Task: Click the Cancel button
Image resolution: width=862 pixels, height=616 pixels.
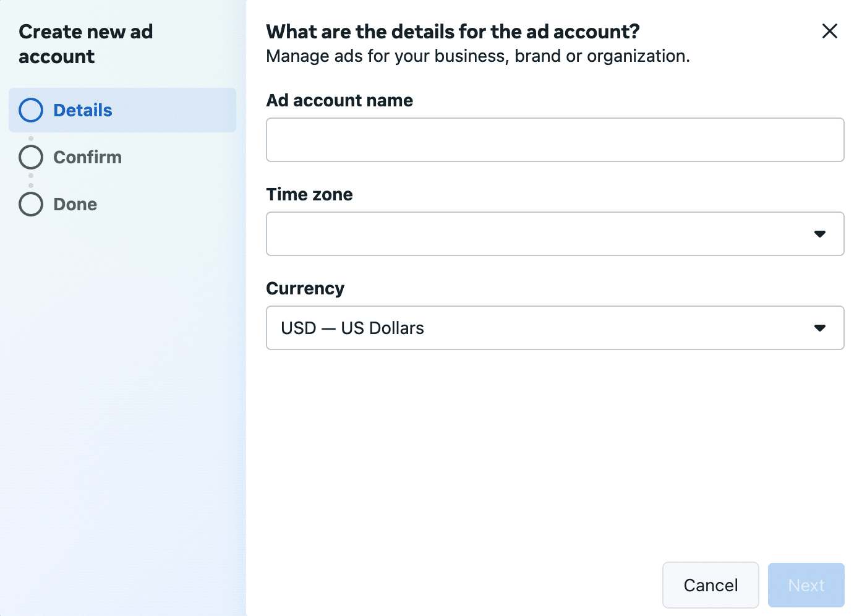Action: coord(711,584)
